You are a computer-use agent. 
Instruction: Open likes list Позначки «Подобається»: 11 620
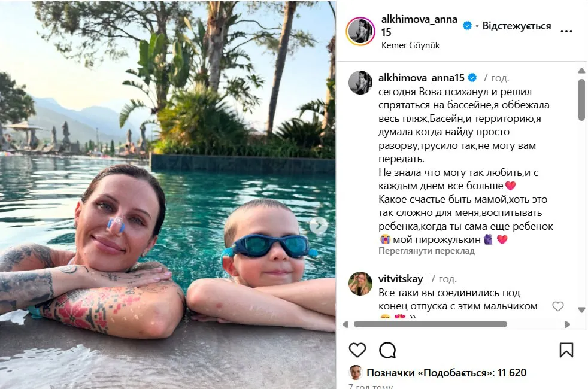[x=446, y=373]
